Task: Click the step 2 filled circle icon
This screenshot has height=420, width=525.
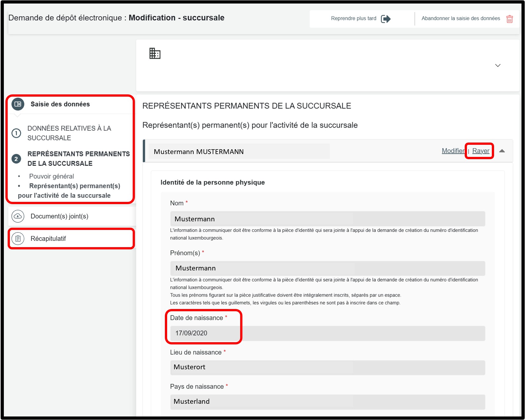Action: 16,159
